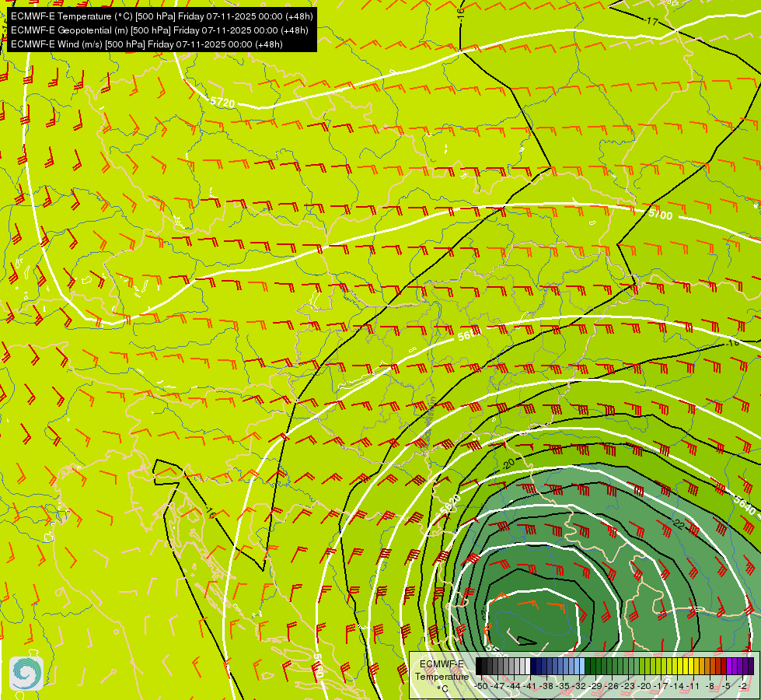Viewport: 761px width, 700px height.
Task: Click the -50 value in temperature legend
Action: point(481,686)
